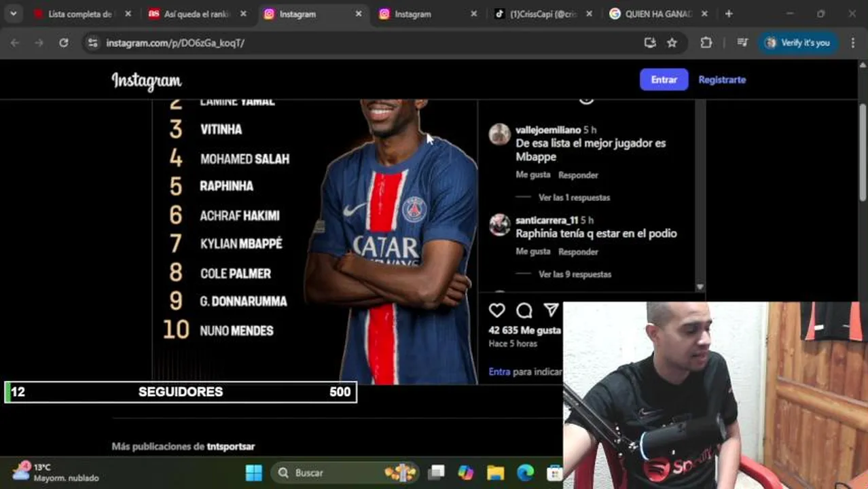The width and height of the screenshot is (868, 489).
Task: Expand 'Ver las 9 respuestas' replies
Action: (575, 274)
